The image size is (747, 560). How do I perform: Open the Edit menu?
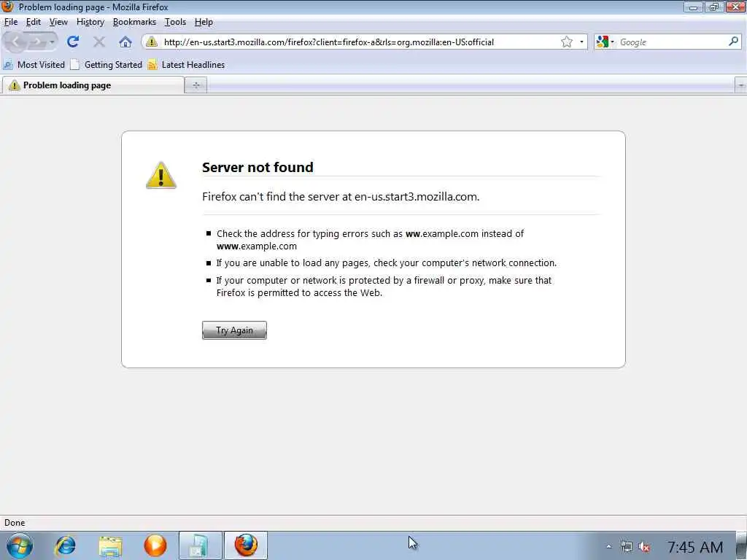[x=34, y=22]
